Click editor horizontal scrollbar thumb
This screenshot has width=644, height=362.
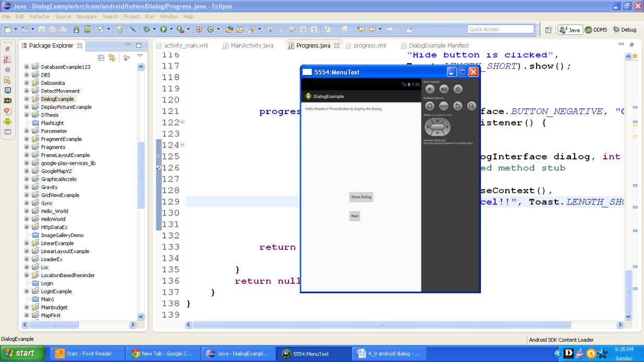pos(382,324)
